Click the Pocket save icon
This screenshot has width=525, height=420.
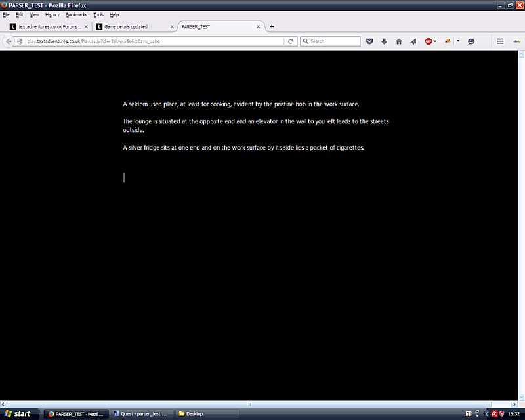point(369,41)
